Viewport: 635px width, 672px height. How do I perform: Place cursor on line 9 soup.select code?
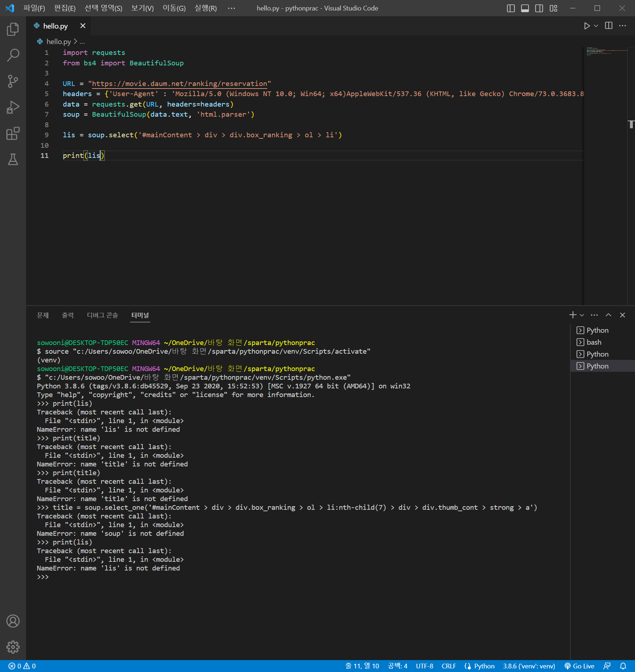pyautogui.click(x=202, y=135)
